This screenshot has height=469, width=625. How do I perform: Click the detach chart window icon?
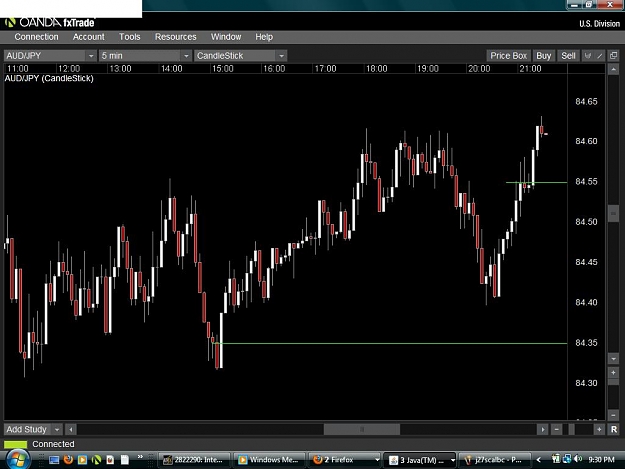pos(613,56)
